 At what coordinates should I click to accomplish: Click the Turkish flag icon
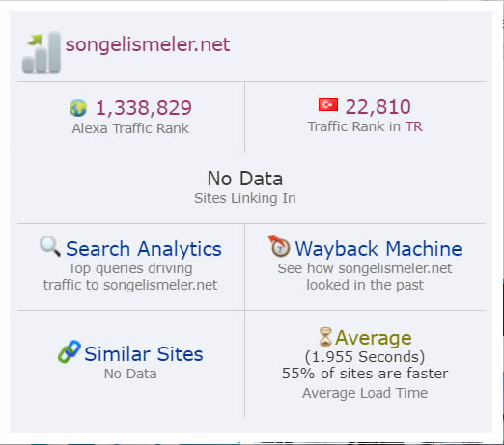coord(328,105)
